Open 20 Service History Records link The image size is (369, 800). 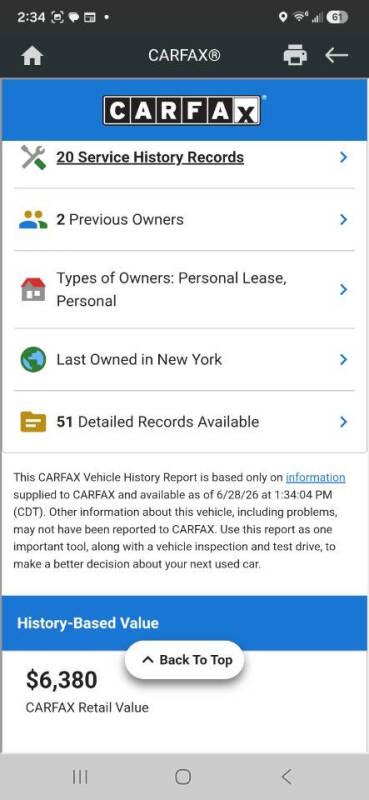(150, 157)
